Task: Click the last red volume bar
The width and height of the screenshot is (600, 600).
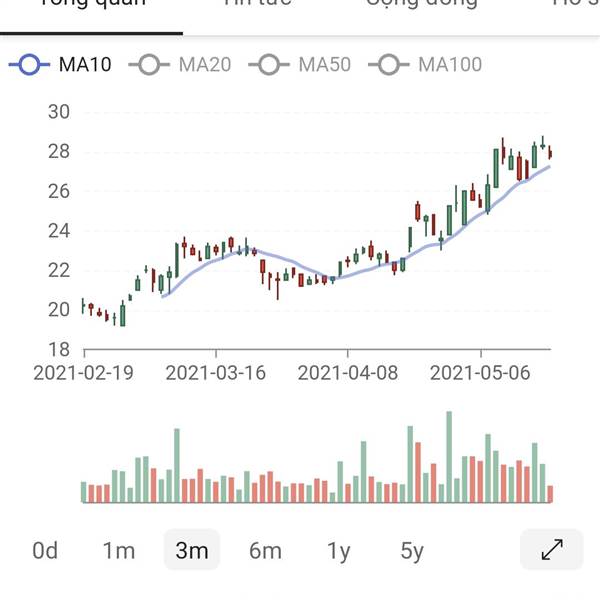Action: (550, 494)
